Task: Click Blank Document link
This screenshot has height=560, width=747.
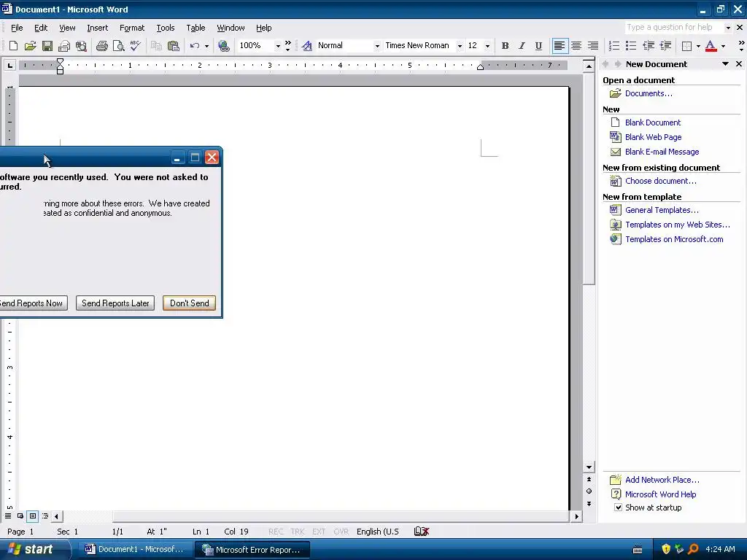Action: click(x=653, y=122)
